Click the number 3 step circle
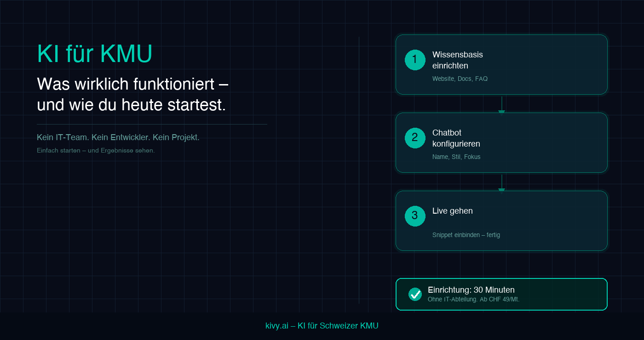The height and width of the screenshot is (340, 644). coord(415,216)
